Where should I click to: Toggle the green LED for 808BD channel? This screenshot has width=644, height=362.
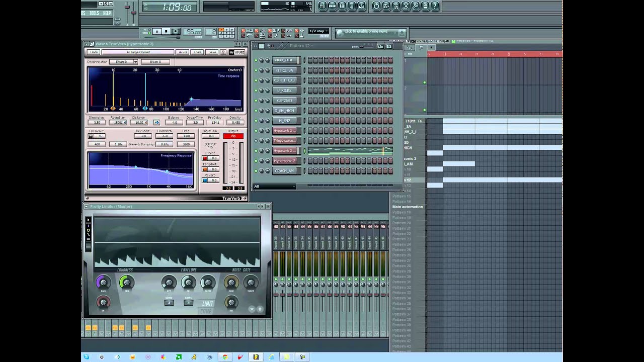click(256, 60)
